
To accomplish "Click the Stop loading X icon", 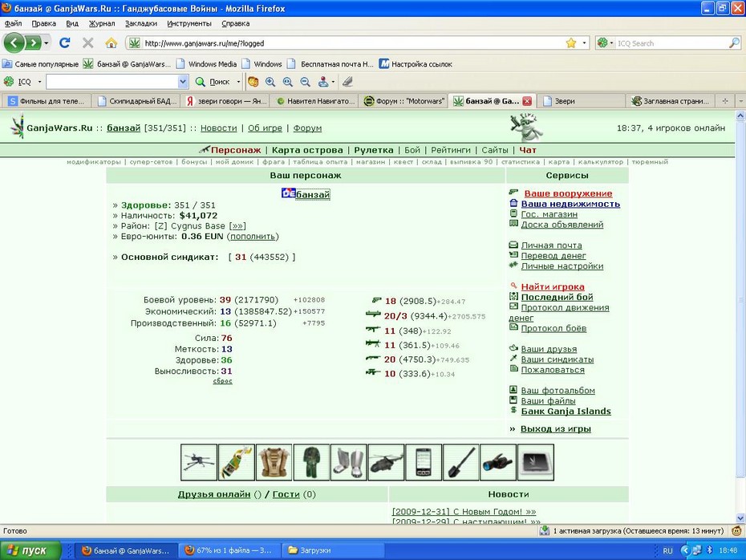I will (x=88, y=43).
